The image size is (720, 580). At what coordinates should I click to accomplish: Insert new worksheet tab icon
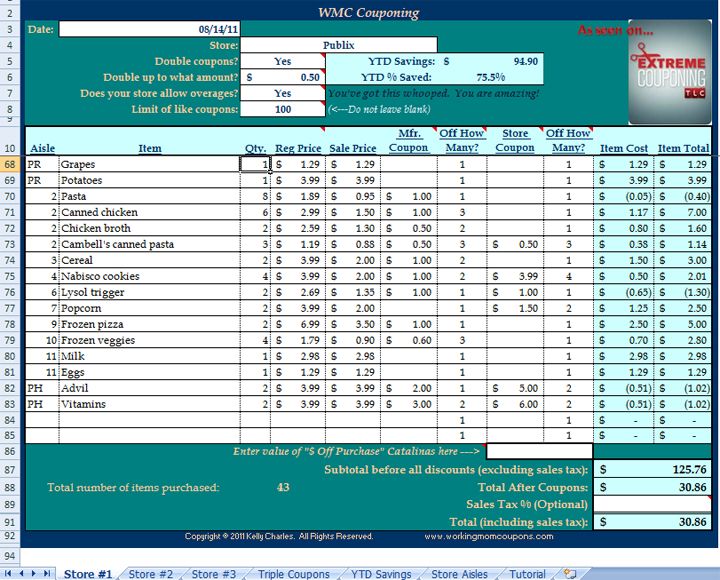570,574
